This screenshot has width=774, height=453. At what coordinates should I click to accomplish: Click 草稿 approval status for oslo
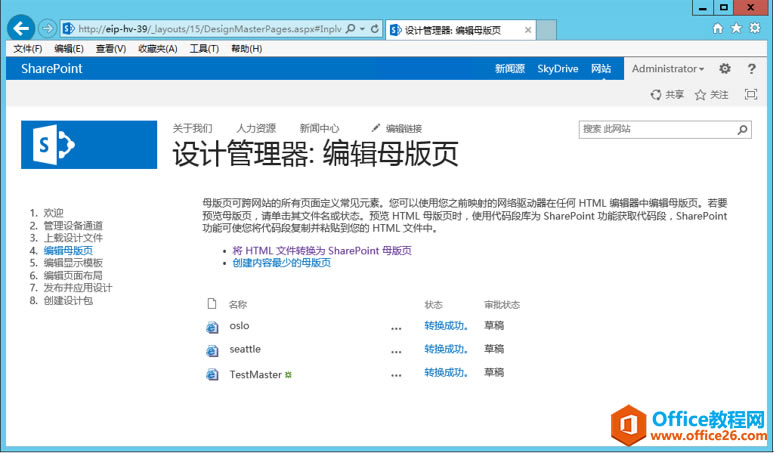coord(494,326)
